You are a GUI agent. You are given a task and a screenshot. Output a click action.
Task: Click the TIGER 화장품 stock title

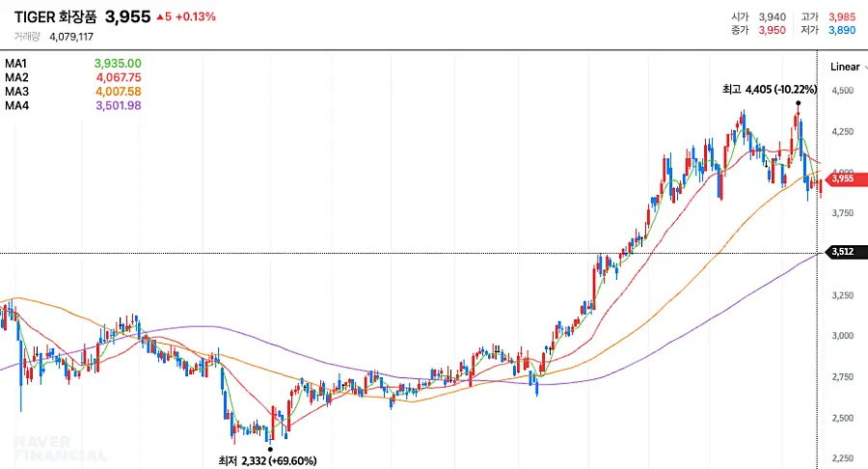pyautogui.click(x=55, y=17)
